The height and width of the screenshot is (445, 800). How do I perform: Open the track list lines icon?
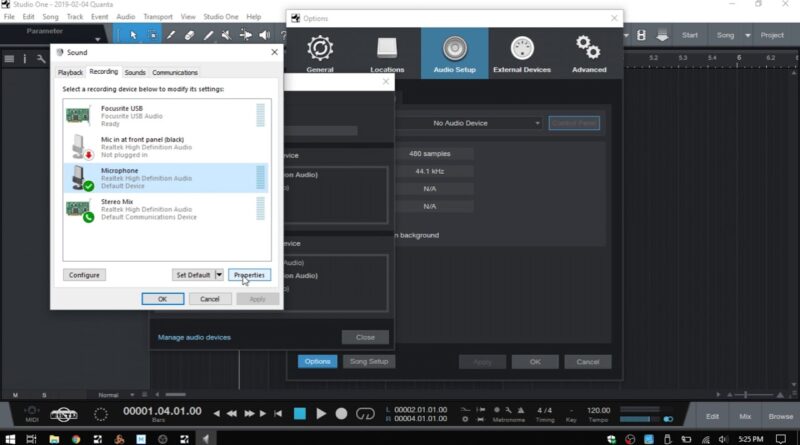9,59
